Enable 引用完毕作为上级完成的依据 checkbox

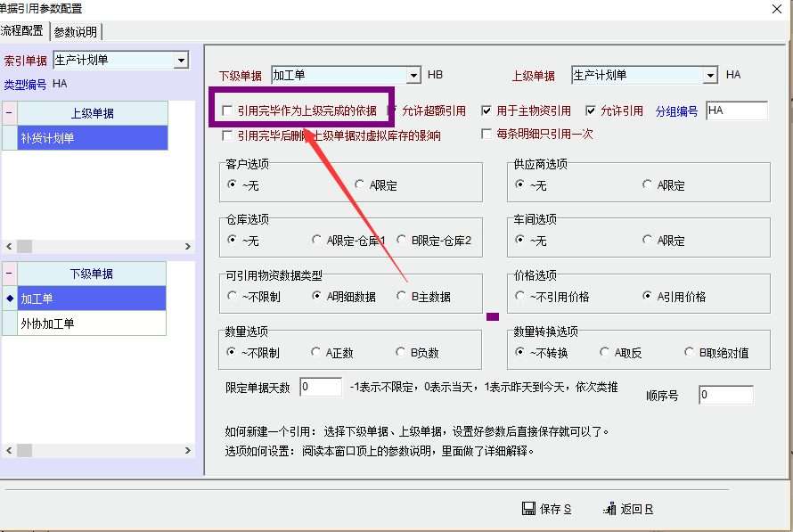click(228, 111)
